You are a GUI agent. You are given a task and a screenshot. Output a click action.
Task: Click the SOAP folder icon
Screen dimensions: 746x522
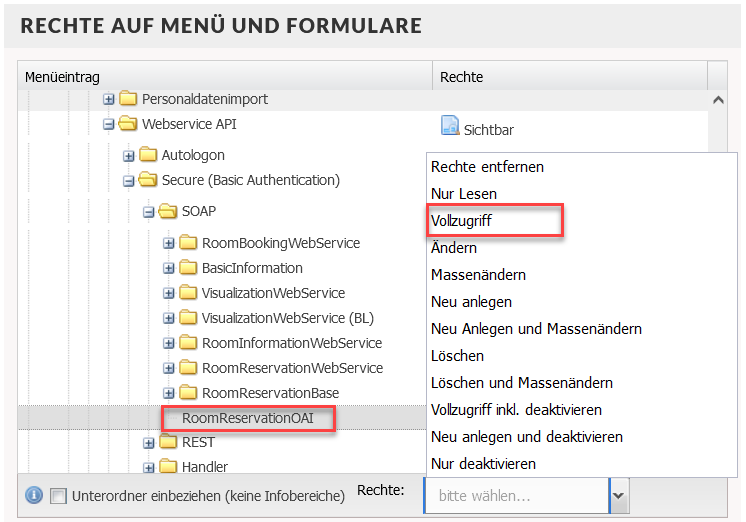click(168, 211)
